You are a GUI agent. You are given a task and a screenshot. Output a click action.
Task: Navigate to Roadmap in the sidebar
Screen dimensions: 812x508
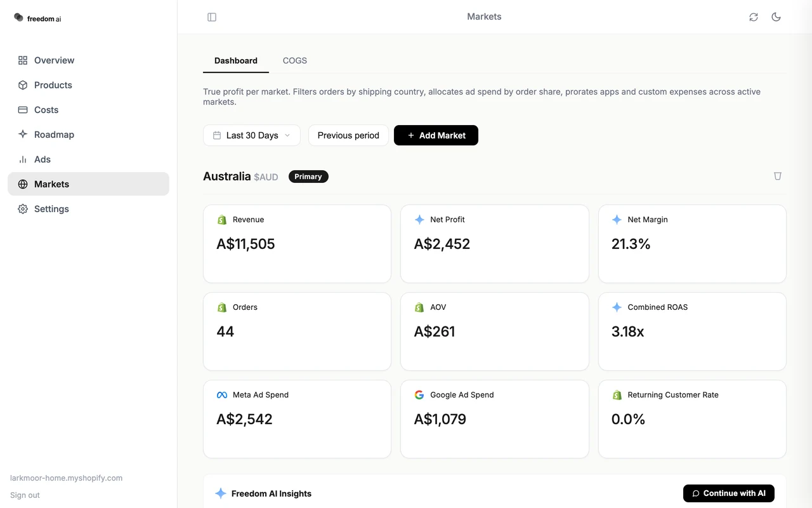click(x=88, y=135)
